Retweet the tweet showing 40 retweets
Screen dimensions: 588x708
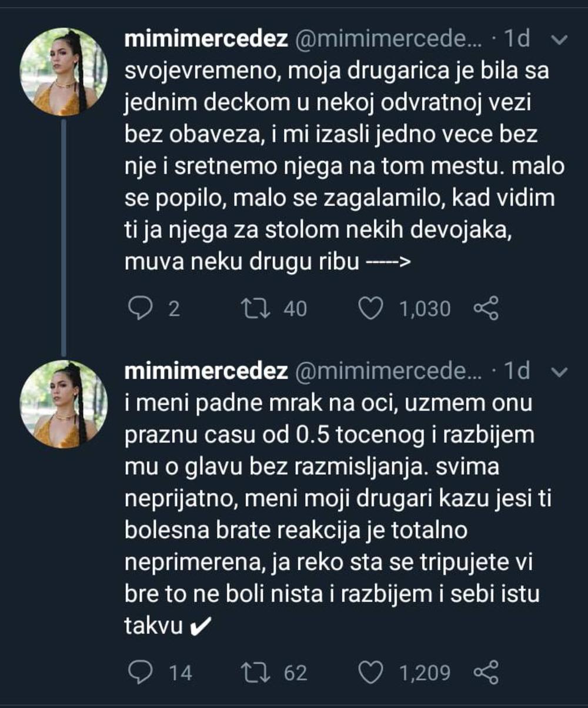256,309
